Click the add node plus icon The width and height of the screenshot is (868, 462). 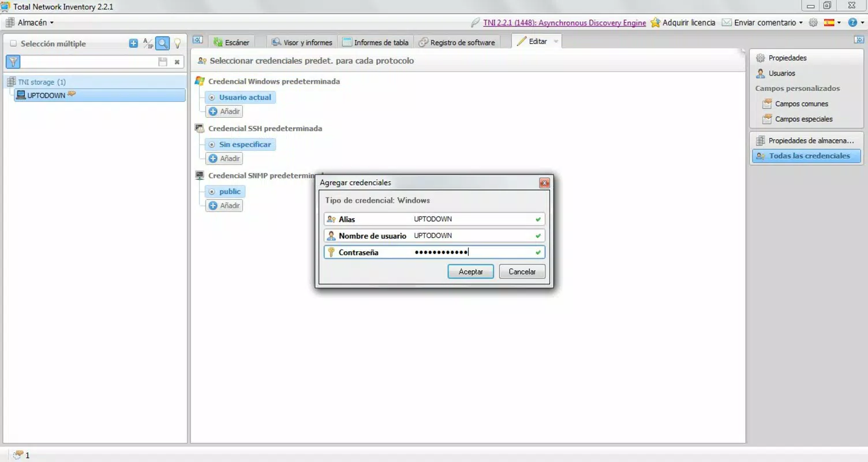pos(133,43)
